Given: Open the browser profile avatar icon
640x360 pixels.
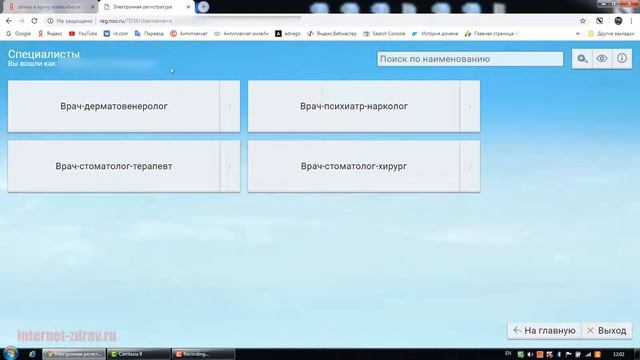Looking at the screenshot, I should (x=618, y=21).
